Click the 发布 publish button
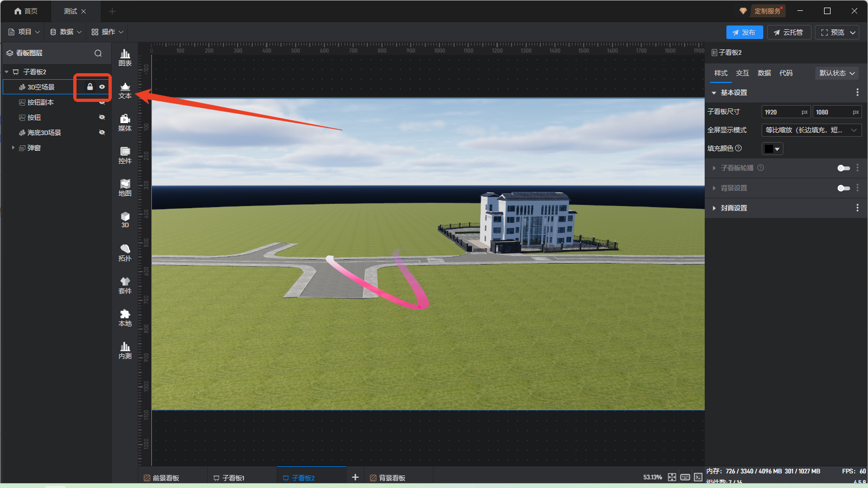Viewport: 868px width, 488px height. tap(744, 33)
